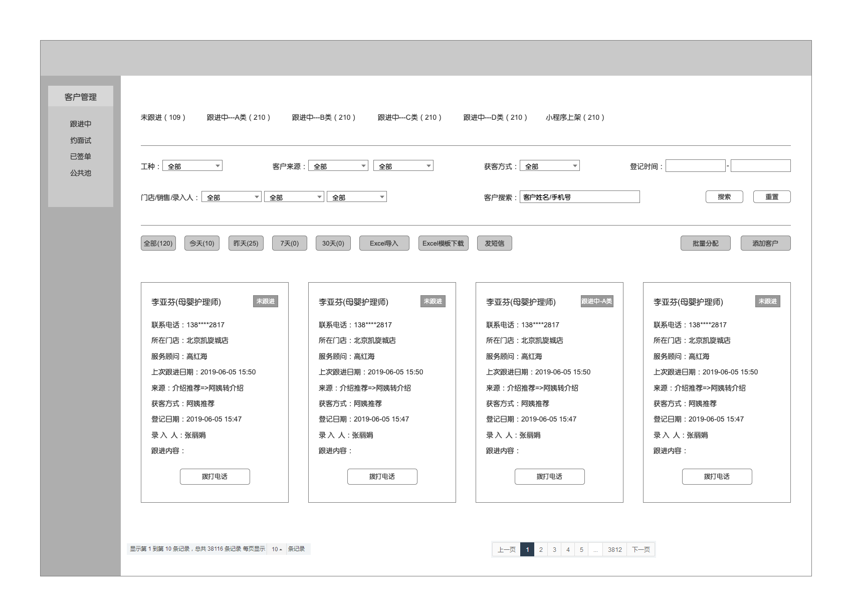Go to 上一页 in pagination
Viewport: 852px width, 616px height.
[507, 550]
